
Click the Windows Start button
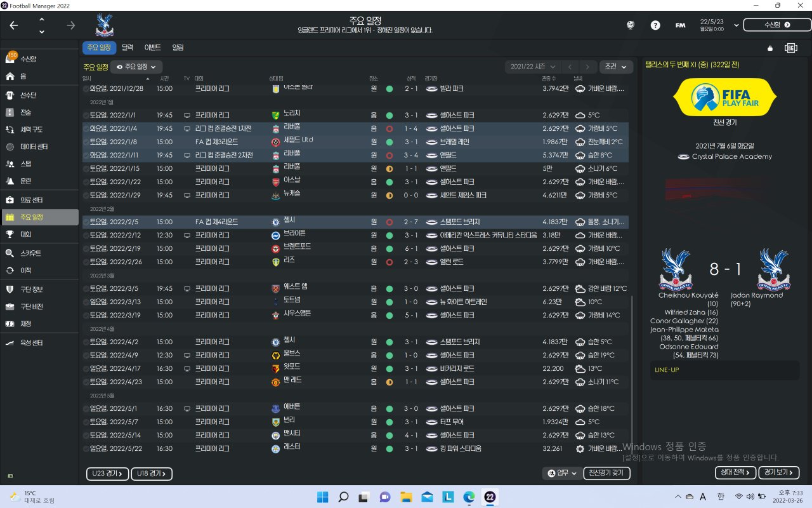(322, 497)
